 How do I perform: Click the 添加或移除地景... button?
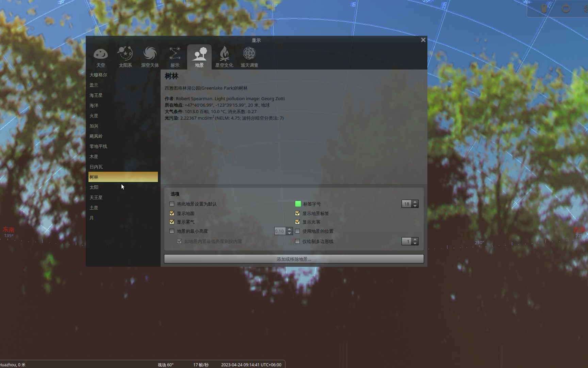[x=294, y=259]
